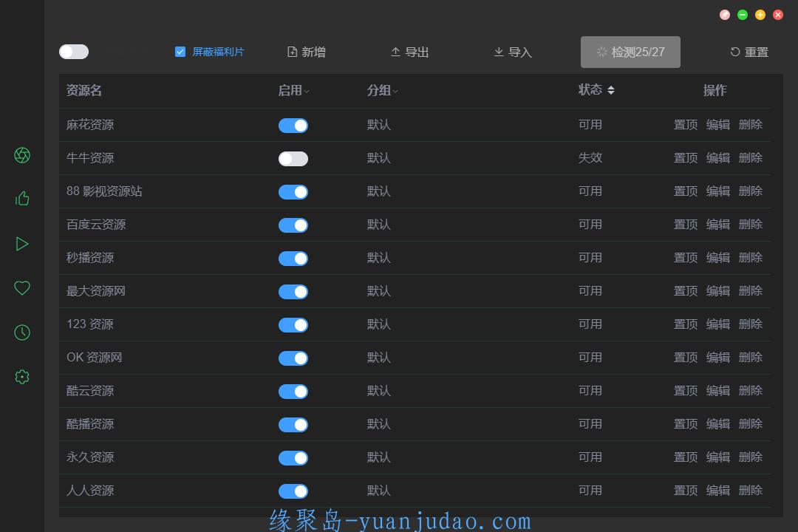Open the aperture-shaped film sidebar icon
This screenshot has height=532, width=798.
coord(22,155)
